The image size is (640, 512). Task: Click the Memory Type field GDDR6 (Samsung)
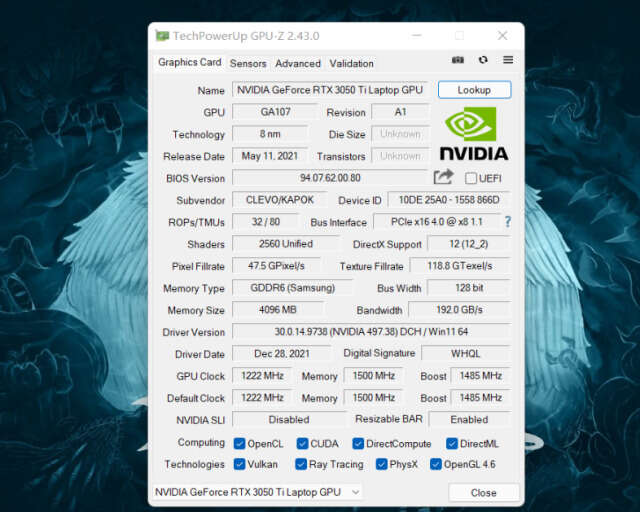292,288
